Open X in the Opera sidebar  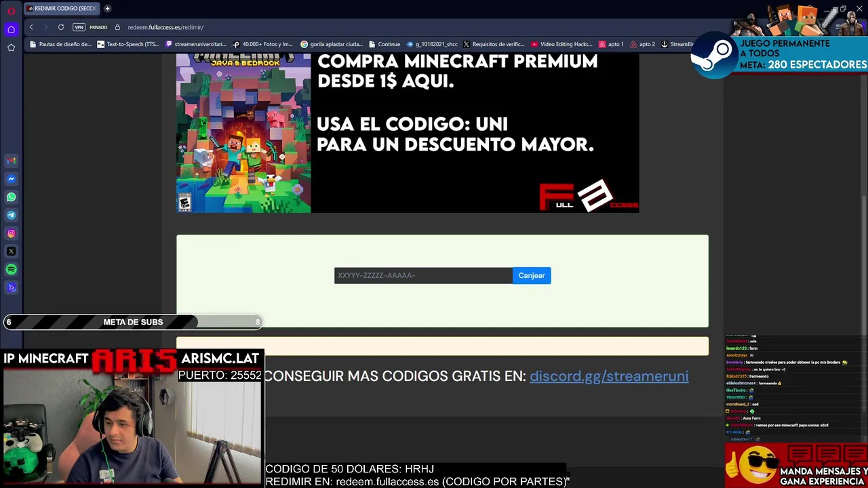coord(11,251)
